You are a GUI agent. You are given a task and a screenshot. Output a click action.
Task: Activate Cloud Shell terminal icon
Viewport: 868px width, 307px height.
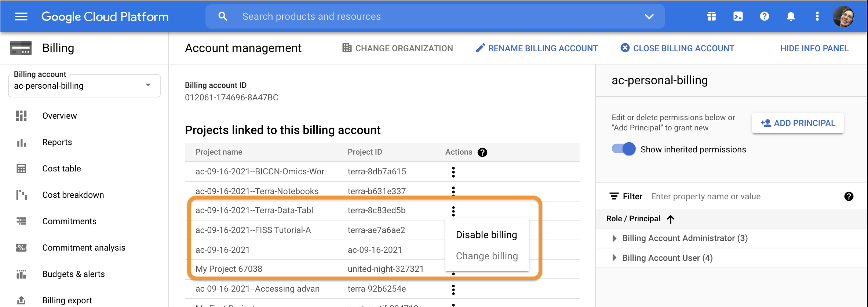pyautogui.click(x=738, y=16)
